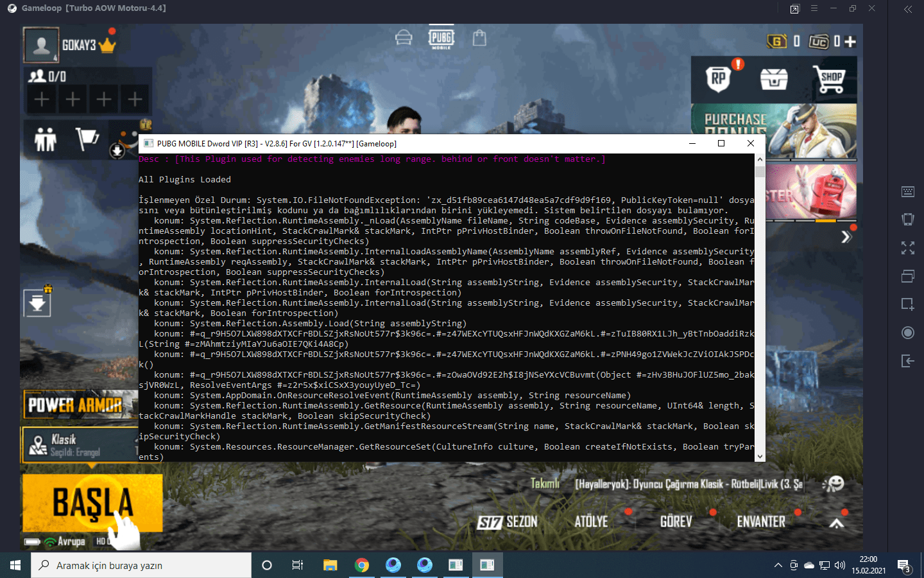This screenshot has height=578, width=924.
Task: Open Gameloop hamburger menu
Action: coord(814,8)
